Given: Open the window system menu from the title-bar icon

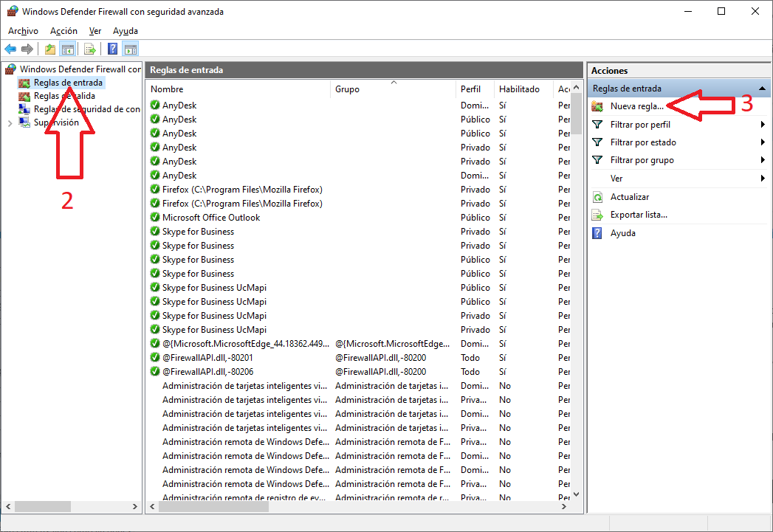Looking at the screenshot, I should (x=13, y=11).
